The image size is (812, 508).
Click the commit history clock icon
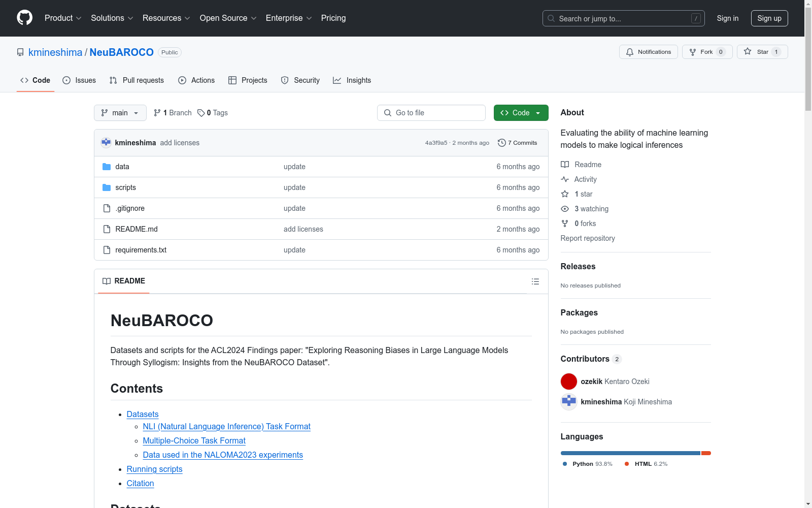[x=502, y=143]
